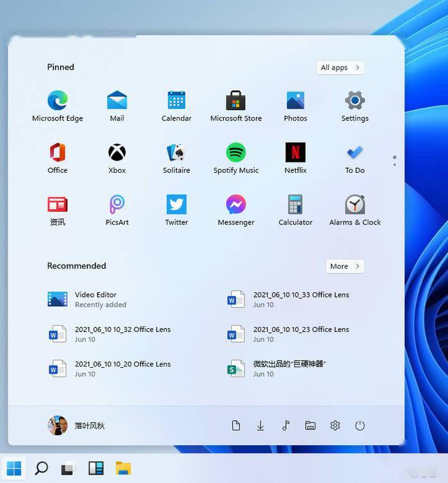Open File Explorer from the taskbar
Viewport: 448px width, 483px height.
[124, 468]
